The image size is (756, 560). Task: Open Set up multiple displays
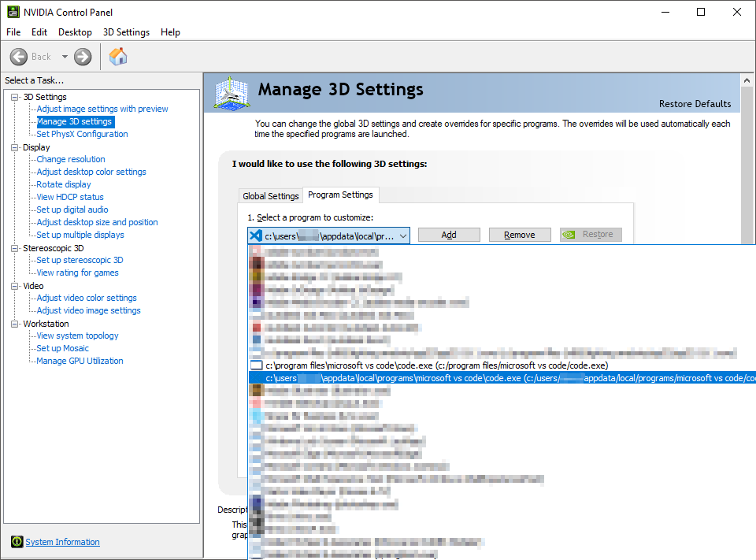(x=80, y=235)
